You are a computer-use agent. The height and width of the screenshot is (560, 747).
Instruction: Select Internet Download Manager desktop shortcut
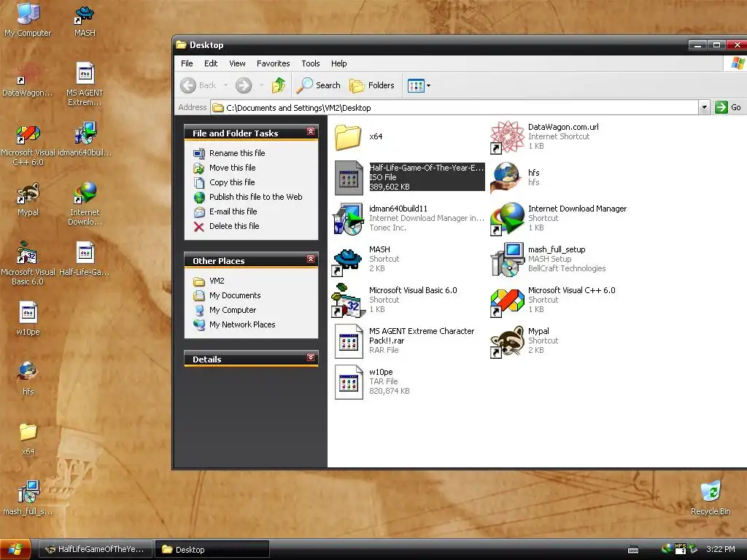click(x=85, y=204)
